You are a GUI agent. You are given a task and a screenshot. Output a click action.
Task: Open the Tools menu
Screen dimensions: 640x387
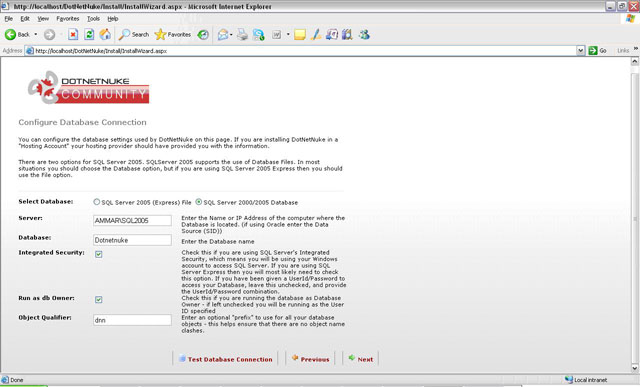point(93,19)
